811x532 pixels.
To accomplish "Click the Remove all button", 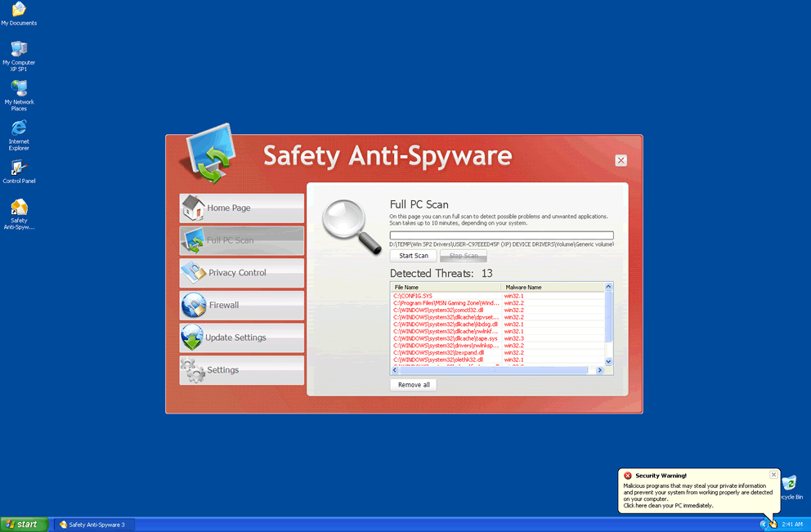I will (414, 385).
